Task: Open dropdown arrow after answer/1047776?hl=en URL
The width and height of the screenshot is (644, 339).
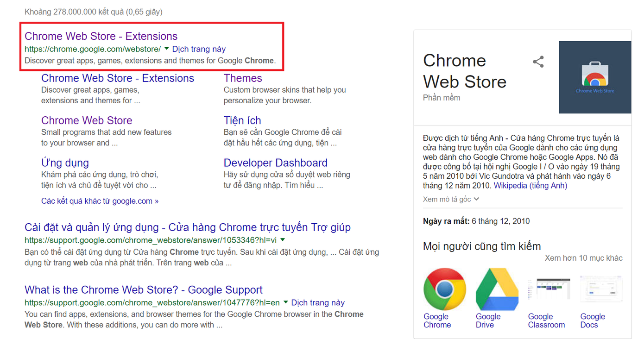Action: (286, 302)
